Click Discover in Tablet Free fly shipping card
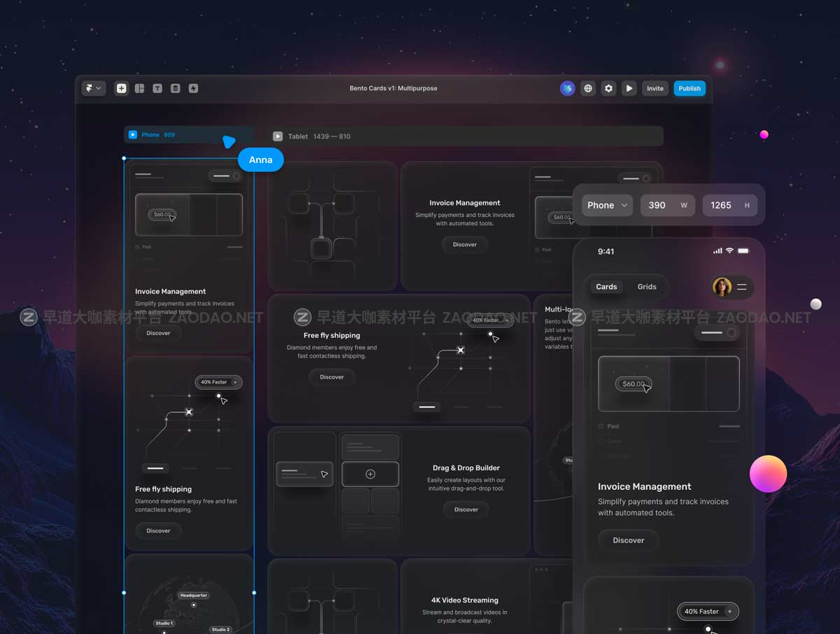840x634 pixels. pos(332,376)
